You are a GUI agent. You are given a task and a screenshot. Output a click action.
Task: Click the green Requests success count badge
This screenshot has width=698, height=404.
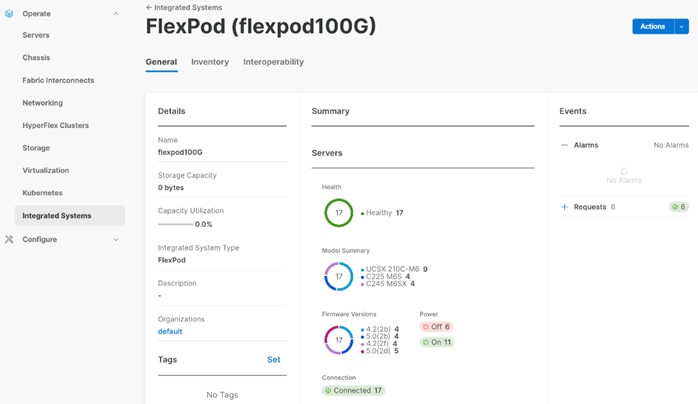(678, 207)
